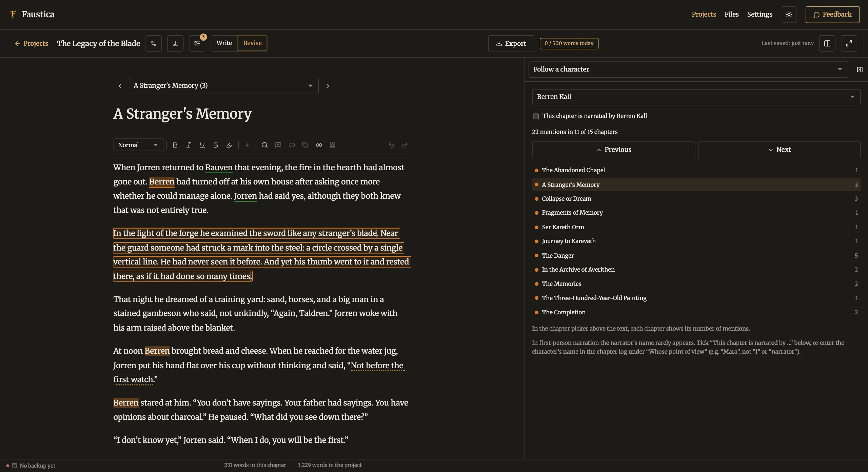This screenshot has height=472, width=868.
Task: Jump to Previous mention
Action: click(x=614, y=150)
